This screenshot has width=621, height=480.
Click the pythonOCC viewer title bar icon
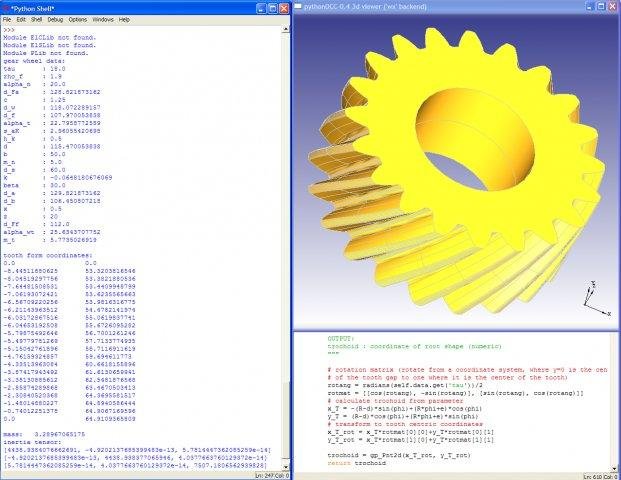point(298,6)
